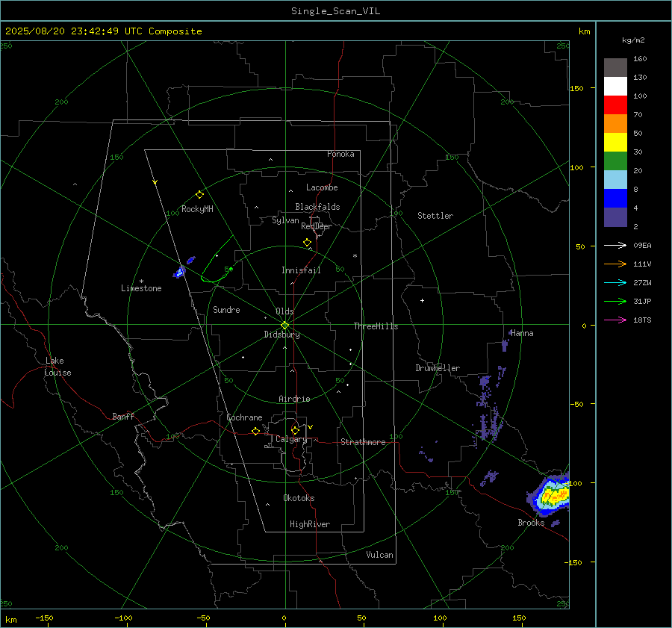The width and height of the screenshot is (672, 628).
Task: Click the Sundre town label
Action: 226,310
